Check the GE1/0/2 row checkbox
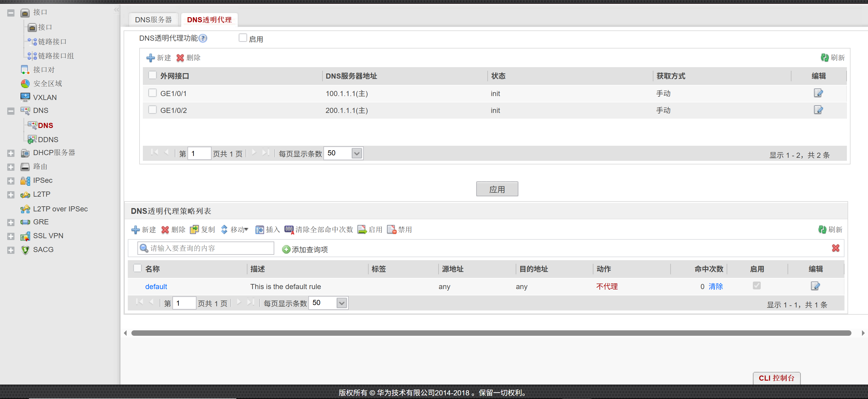Screen dimensions: 868x399 [x=152, y=110]
